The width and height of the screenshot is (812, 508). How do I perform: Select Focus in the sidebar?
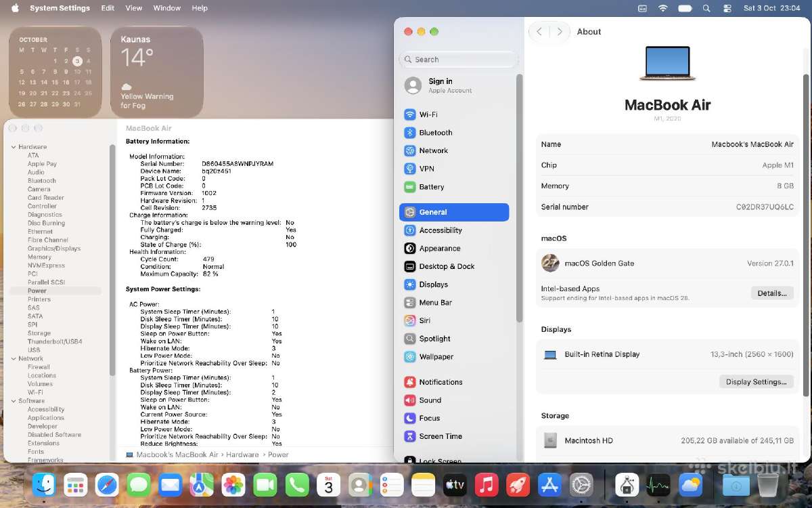[454, 419]
